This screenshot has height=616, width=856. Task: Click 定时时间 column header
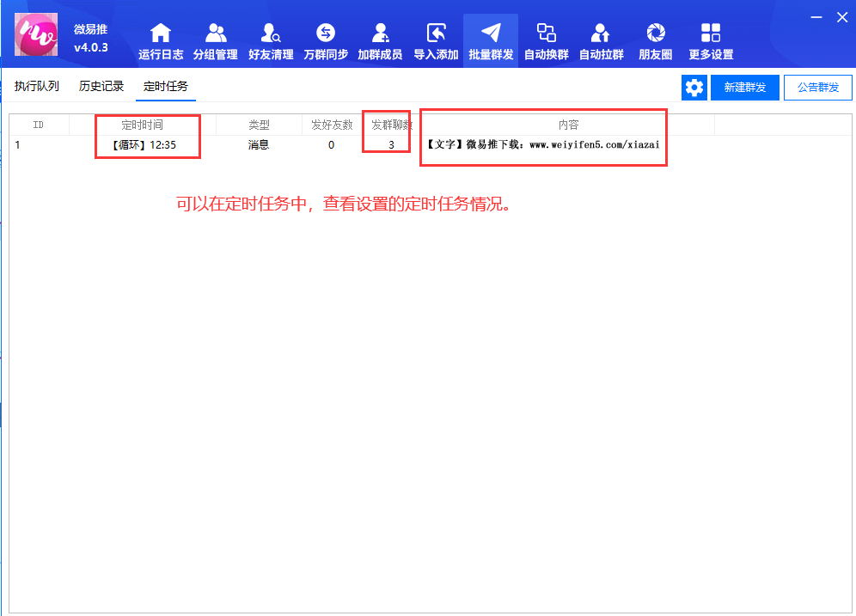pos(143,125)
